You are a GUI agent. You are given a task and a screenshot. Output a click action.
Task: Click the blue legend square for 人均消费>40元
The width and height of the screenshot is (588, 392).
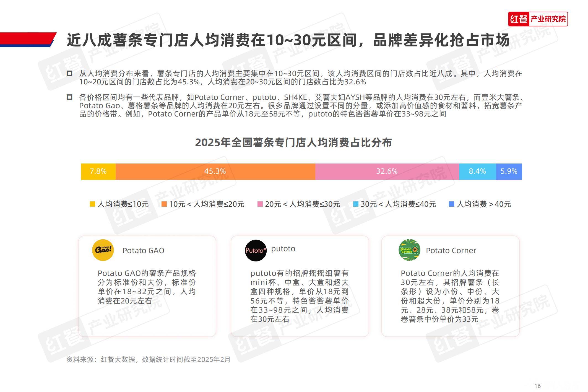pos(451,204)
